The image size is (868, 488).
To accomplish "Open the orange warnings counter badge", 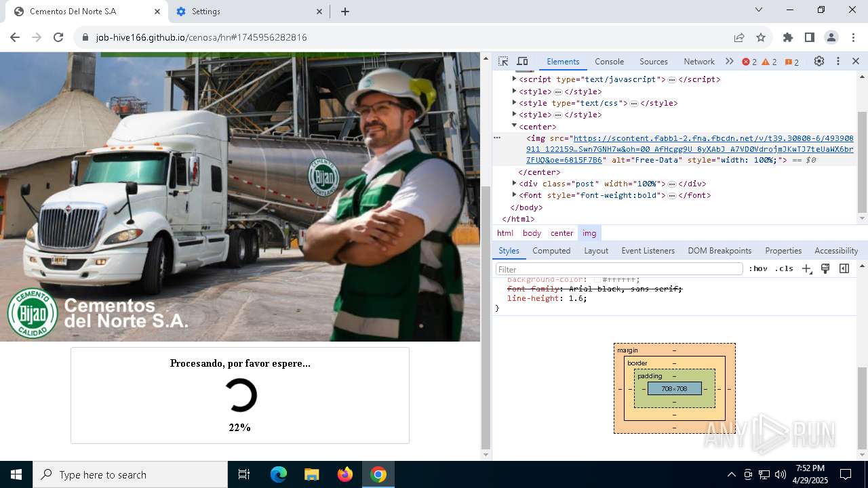I will (770, 62).
